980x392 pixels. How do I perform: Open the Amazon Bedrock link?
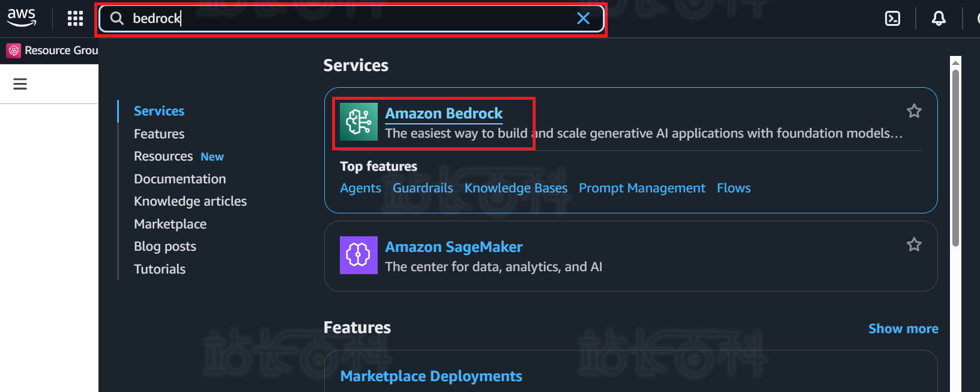443,113
